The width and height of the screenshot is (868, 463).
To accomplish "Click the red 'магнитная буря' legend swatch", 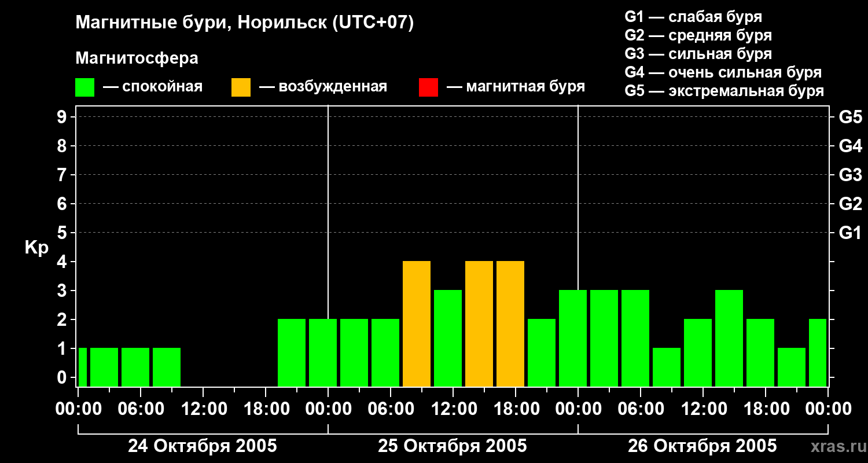I will [428, 87].
